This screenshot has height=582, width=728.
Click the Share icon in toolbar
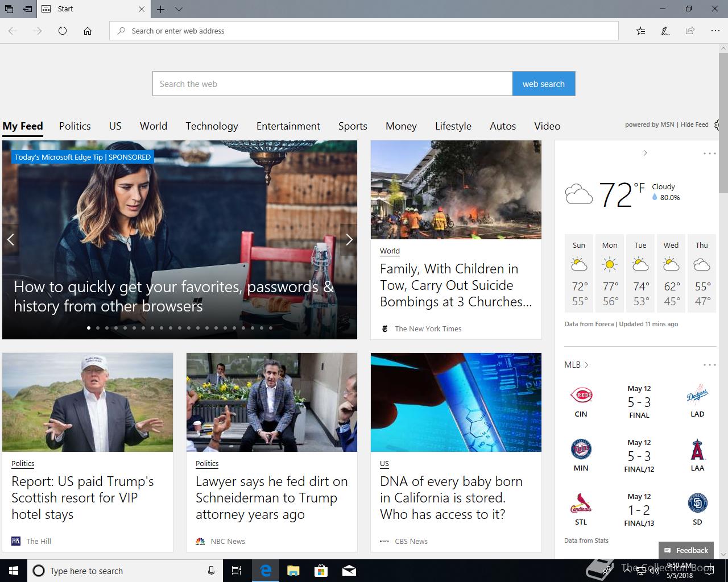click(690, 31)
